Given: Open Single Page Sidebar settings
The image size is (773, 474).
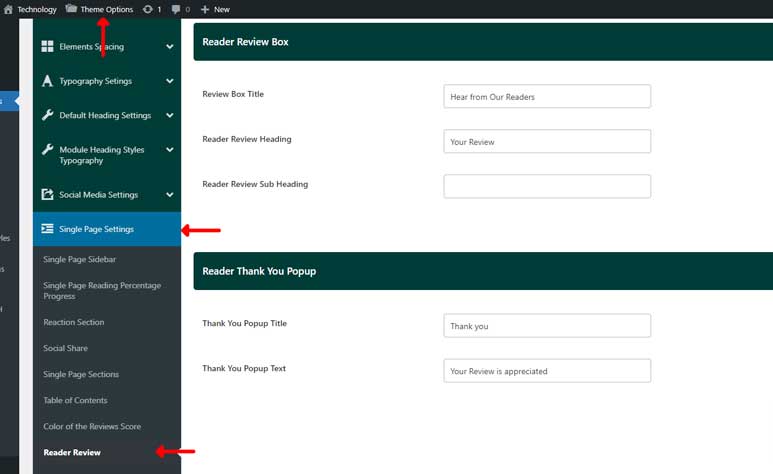Looking at the screenshot, I should point(80,259).
